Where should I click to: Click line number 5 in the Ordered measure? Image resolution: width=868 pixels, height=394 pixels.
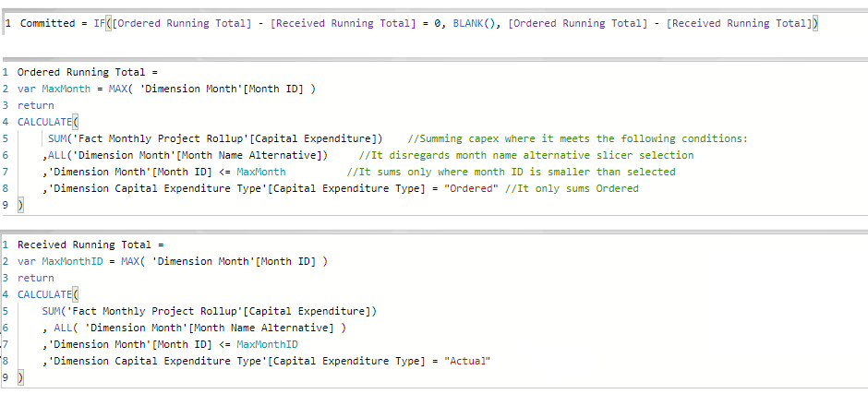coord(6,138)
